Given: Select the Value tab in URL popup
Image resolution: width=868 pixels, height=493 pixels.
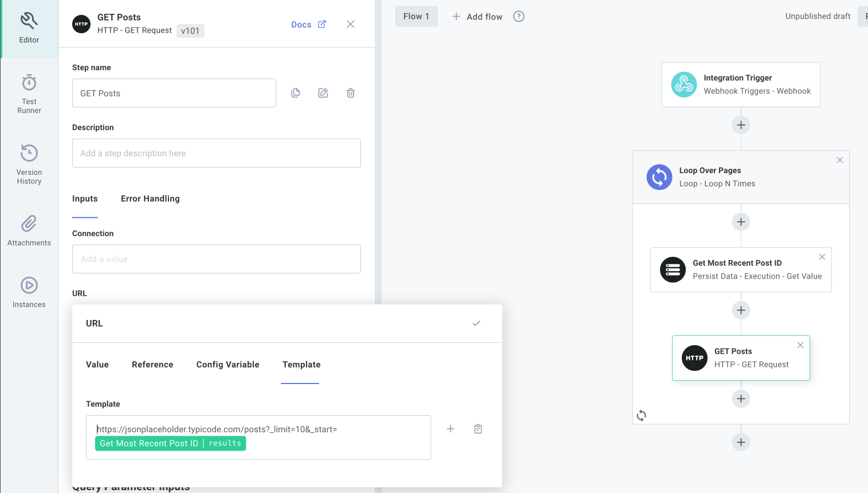Looking at the screenshot, I should pos(97,365).
